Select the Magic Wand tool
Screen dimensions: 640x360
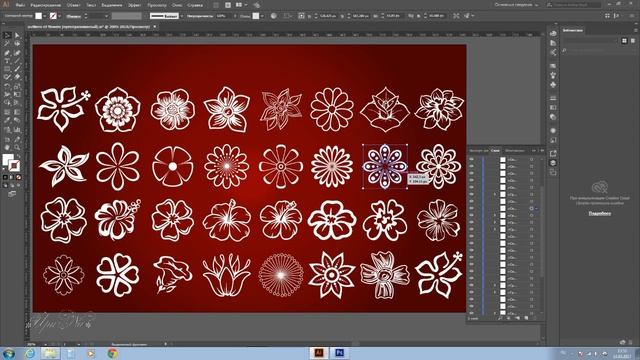(7, 44)
